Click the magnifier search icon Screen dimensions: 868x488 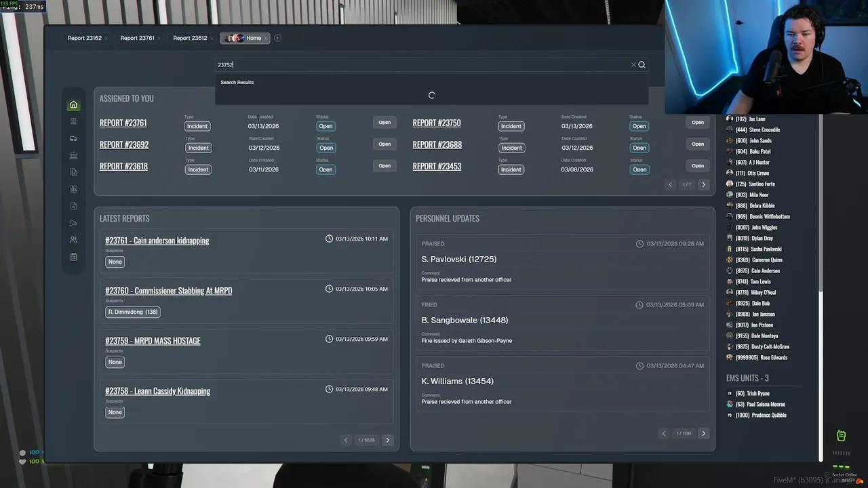(642, 65)
